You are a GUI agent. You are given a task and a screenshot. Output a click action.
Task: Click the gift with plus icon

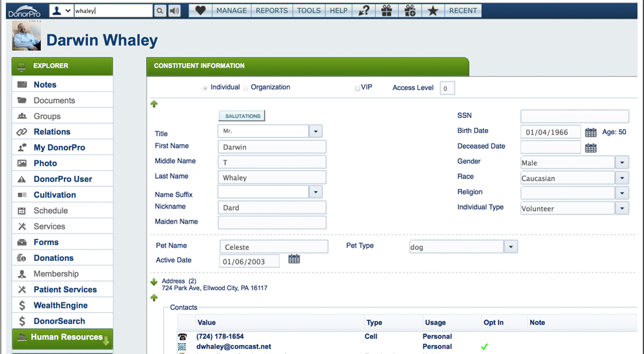coord(410,10)
